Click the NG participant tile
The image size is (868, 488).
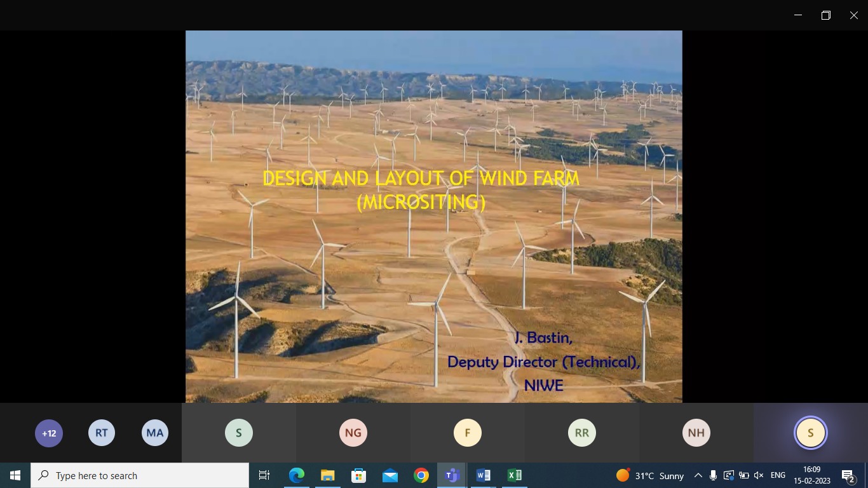[353, 433]
